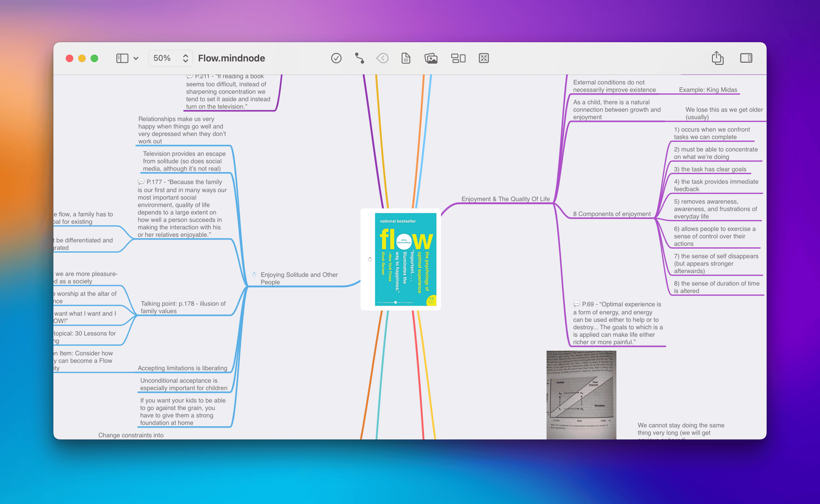Select the 'worship at the altar of' node
820x504 pixels.
[x=85, y=297]
